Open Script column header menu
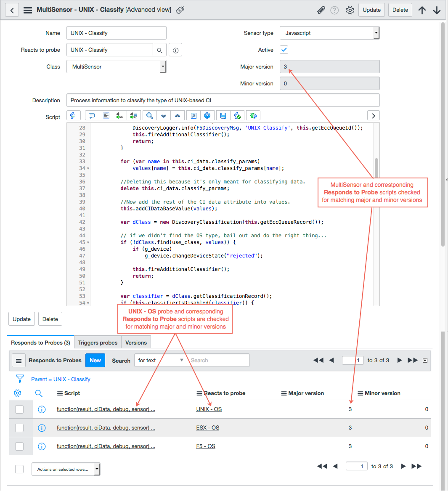 60,393
